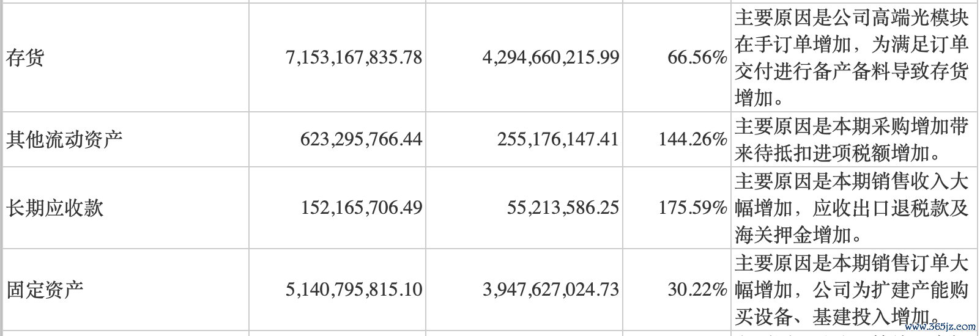Select the value 255,176,147.41
The width and height of the screenshot is (980, 336).
pos(558,139)
